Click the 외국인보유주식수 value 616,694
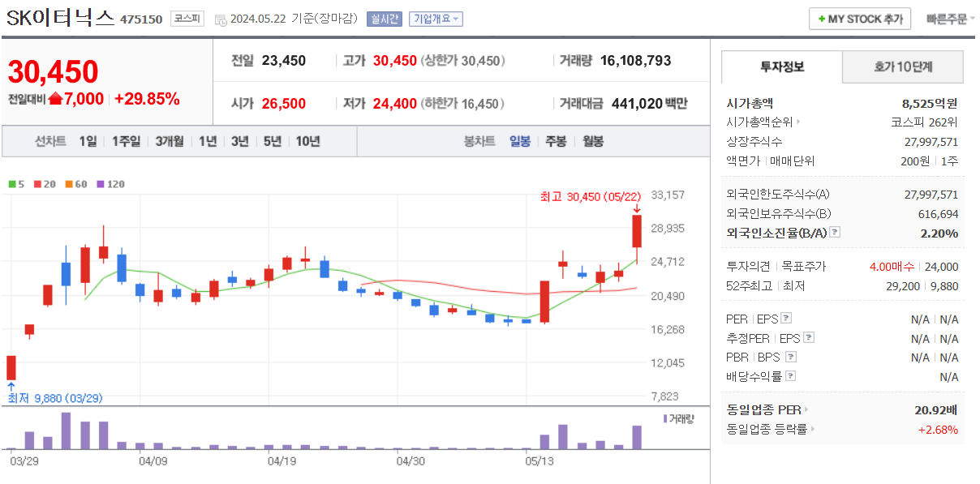 click(936, 213)
